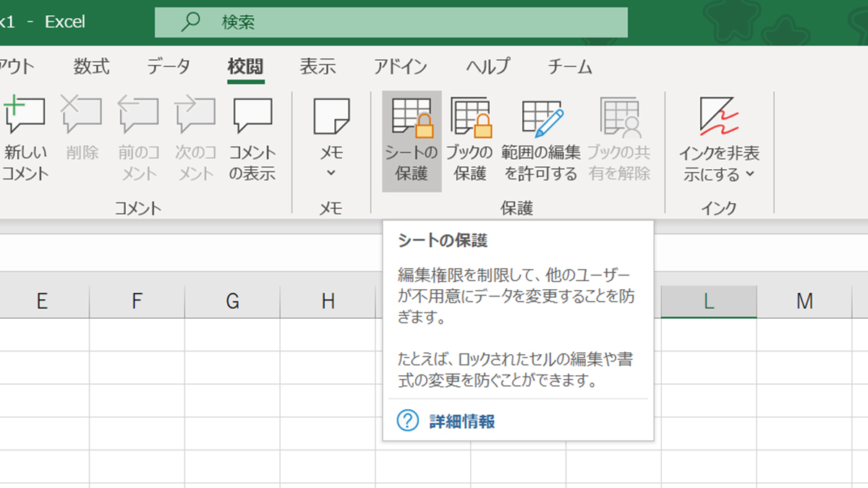Open the アドイン (Add-ins) tab

click(400, 67)
